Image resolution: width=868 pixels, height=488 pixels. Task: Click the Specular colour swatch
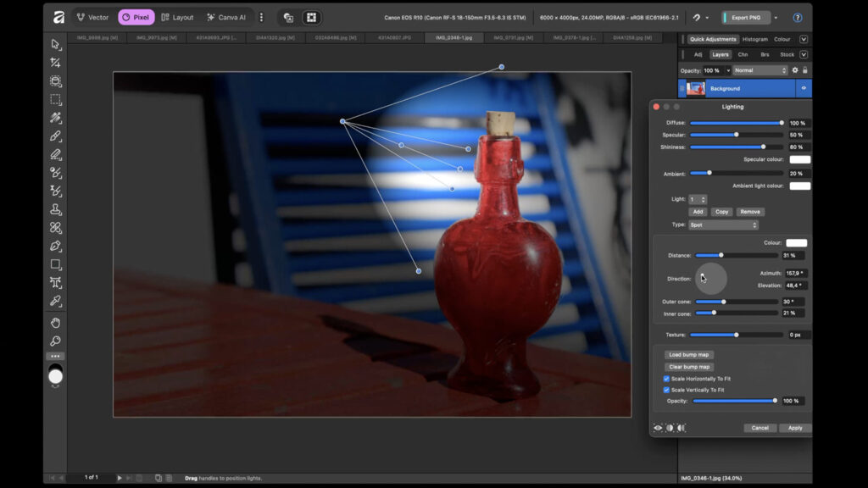coord(799,159)
